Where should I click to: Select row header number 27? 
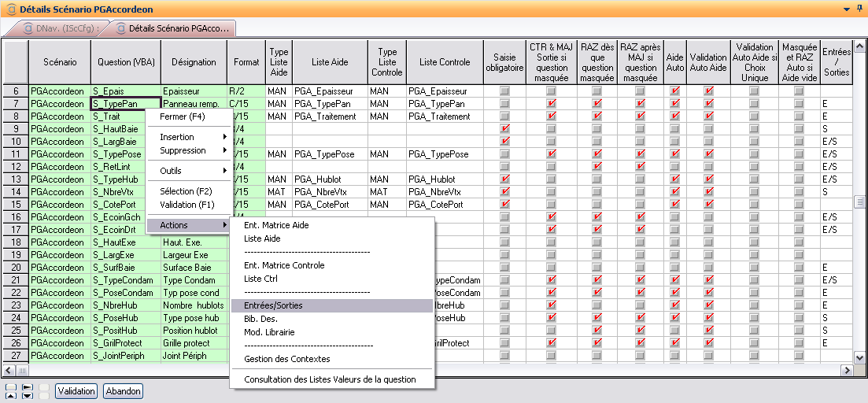click(16, 356)
